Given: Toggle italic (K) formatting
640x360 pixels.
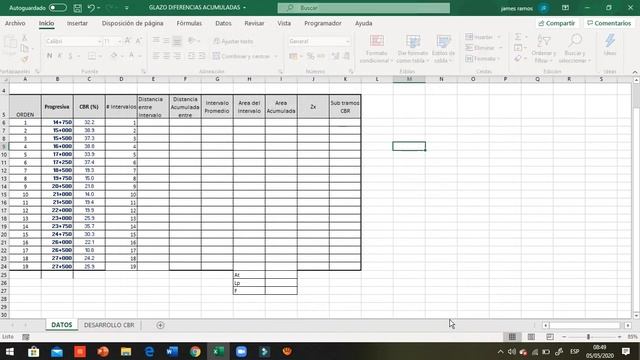Looking at the screenshot, I should [x=60, y=56].
